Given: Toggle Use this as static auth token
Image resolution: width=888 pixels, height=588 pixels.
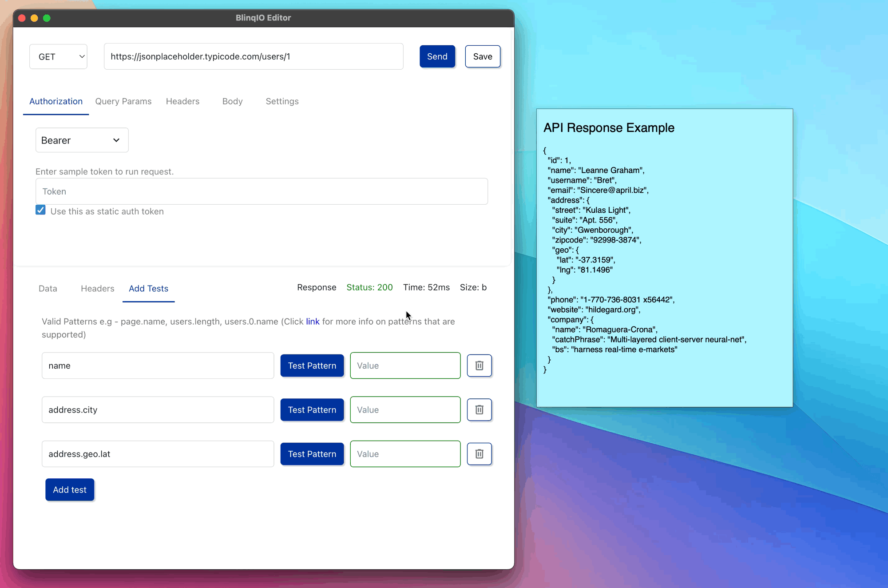Looking at the screenshot, I should tap(41, 211).
